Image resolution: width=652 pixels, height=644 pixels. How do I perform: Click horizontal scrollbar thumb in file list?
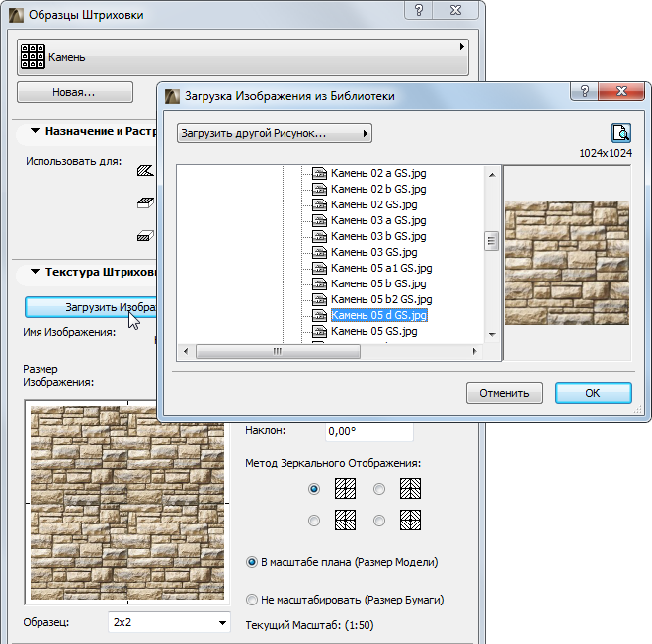pyautogui.click(x=278, y=351)
